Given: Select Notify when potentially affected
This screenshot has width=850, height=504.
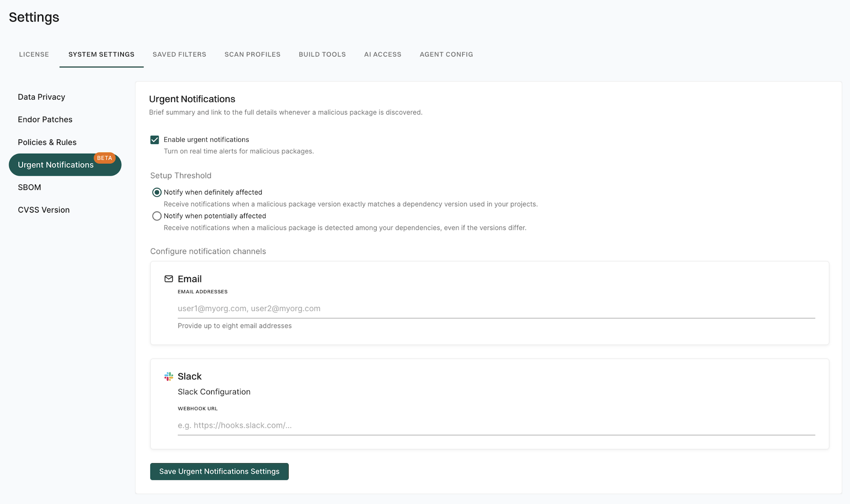Looking at the screenshot, I should click(x=157, y=216).
